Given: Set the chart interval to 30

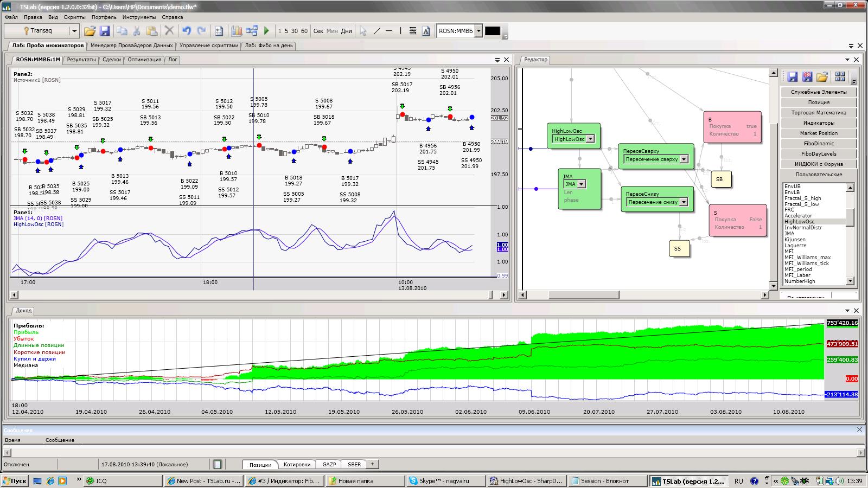Looking at the screenshot, I should click(x=295, y=31).
